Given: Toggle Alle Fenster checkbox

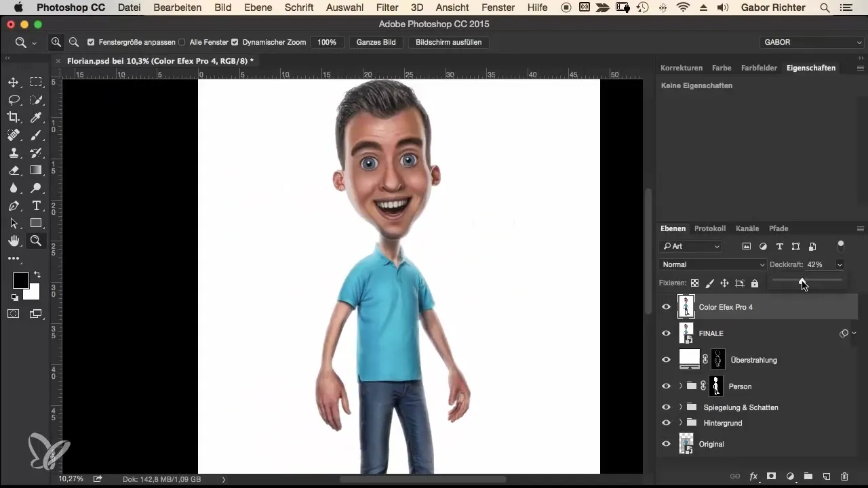Looking at the screenshot, I should [x=182, y=42].
